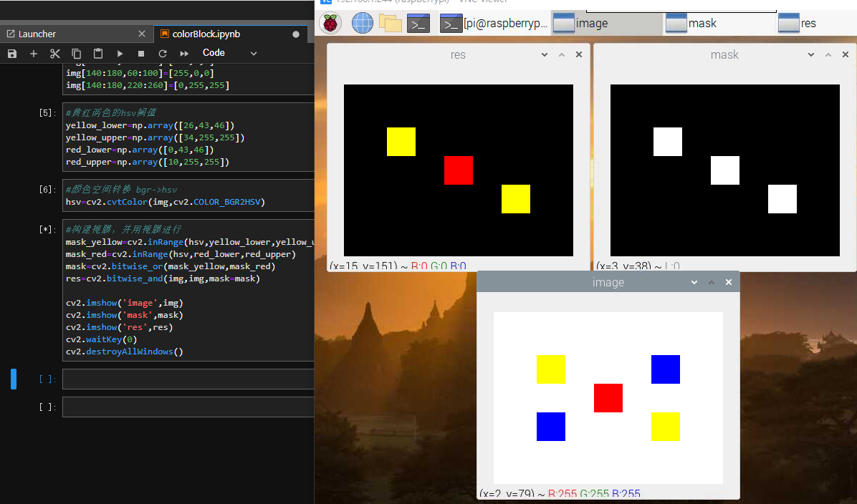Click the upper white square in mask window
857x504 pixels.
[668, 142]
